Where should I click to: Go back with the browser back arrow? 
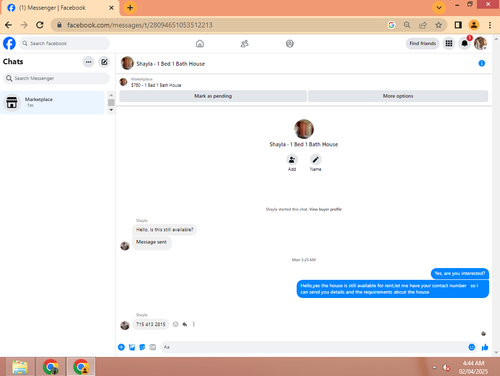click(x=8, y=25)
